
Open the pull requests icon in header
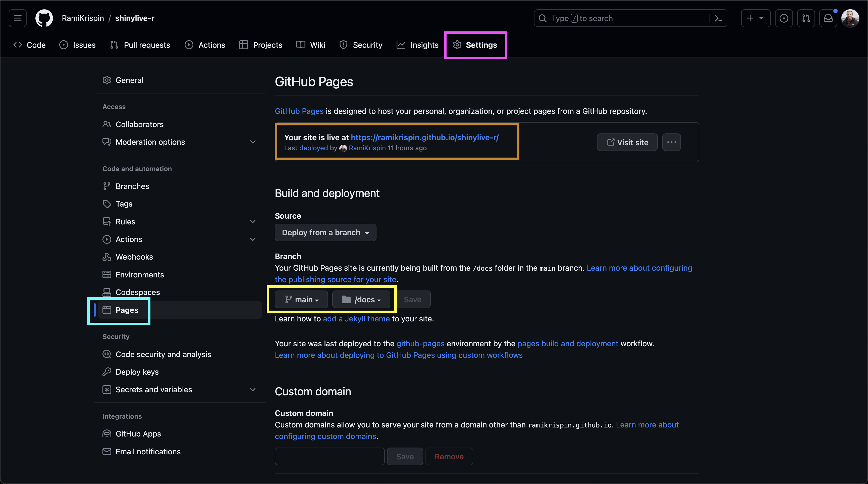pos(806,18)
